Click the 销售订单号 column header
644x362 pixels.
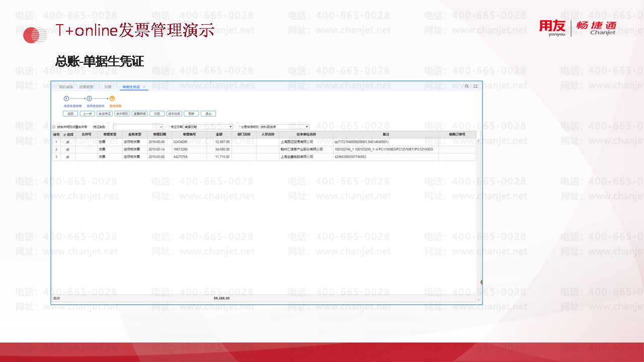click(457, 135)
